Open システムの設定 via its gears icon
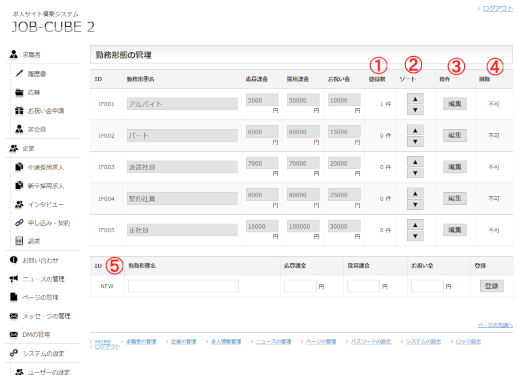The height and width of the screenshot is (375, 518). [14, 353]
